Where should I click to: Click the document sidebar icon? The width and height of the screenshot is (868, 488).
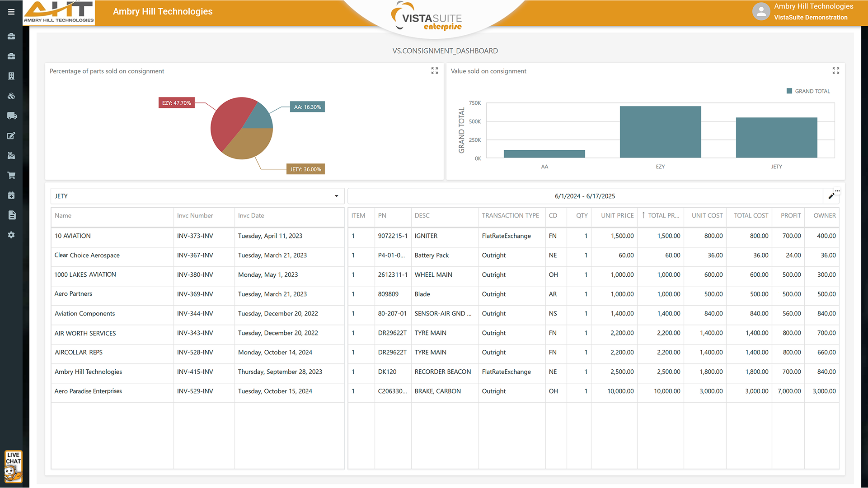click(x=12, y=215)
